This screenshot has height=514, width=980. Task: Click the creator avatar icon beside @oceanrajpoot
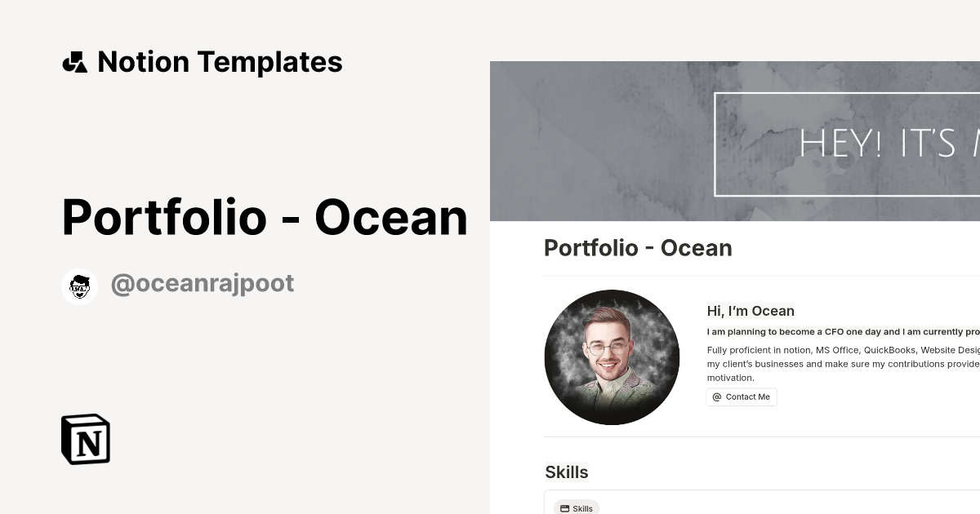pyautogui.click(x=79, y=286)
